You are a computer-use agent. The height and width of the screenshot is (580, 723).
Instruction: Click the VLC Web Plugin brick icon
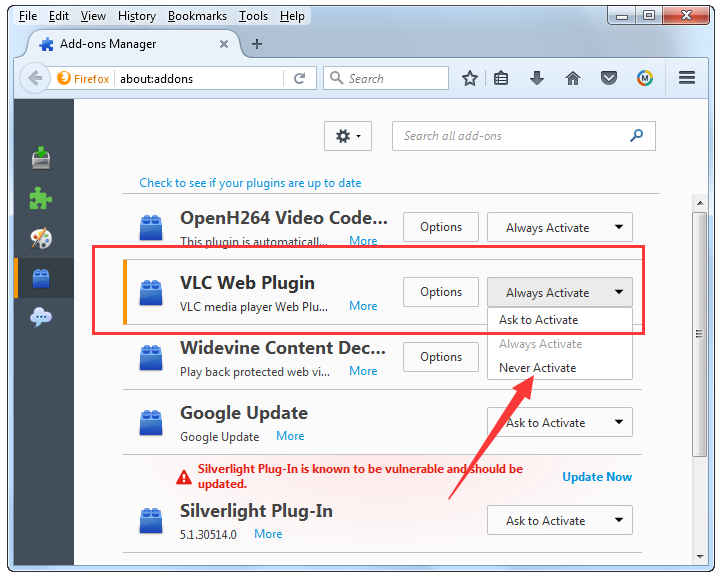tap(151, 292)
